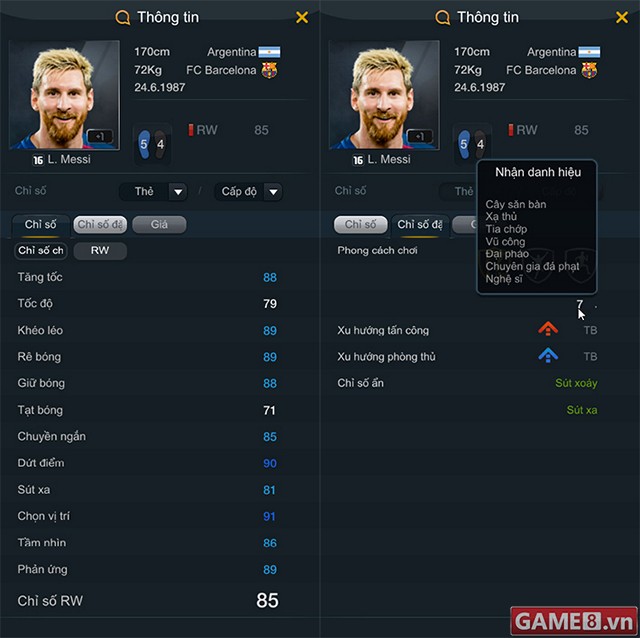Switch to the Giá tab
The image size is (640, 638).
tap(159, 225)
